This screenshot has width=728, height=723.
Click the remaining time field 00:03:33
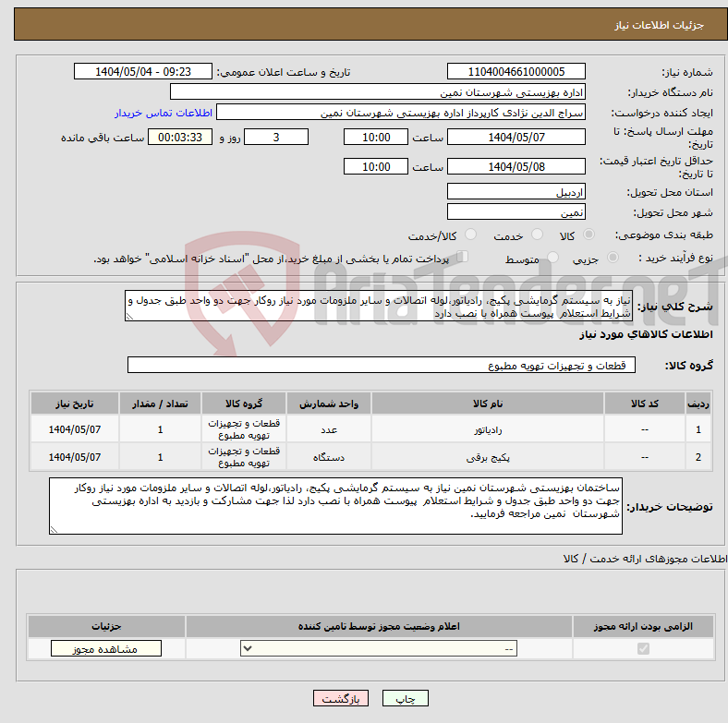tap(180, 137)
